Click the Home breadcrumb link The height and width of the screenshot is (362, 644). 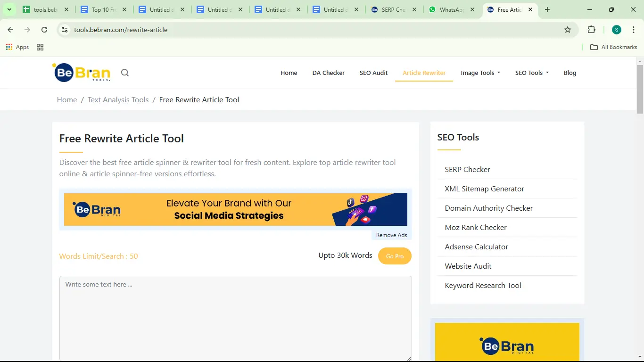point(67,99)
